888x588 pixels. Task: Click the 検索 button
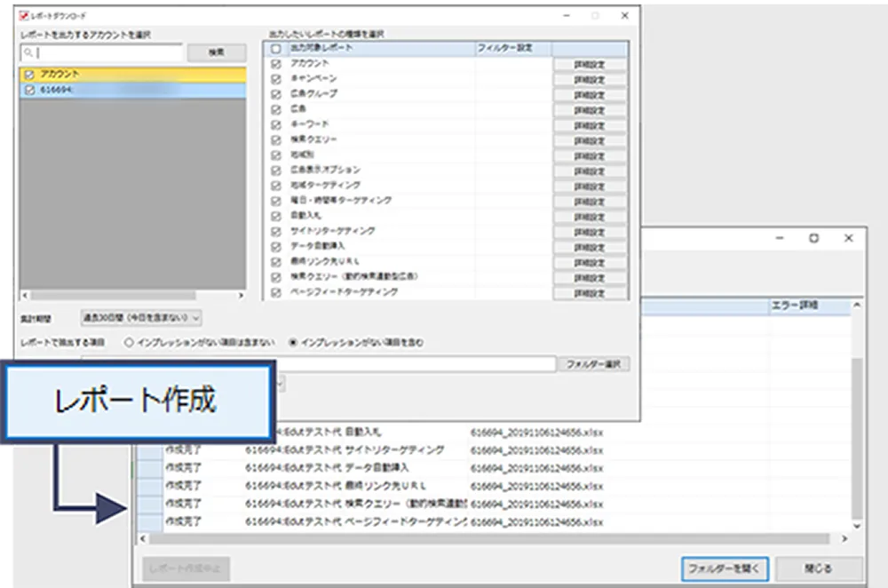[x=216, y=53]
